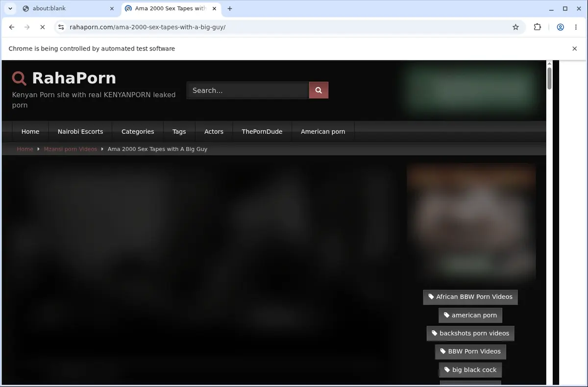Minimize the Chrome window
This screenshot has width=588, height=387.
coord(552,8)
